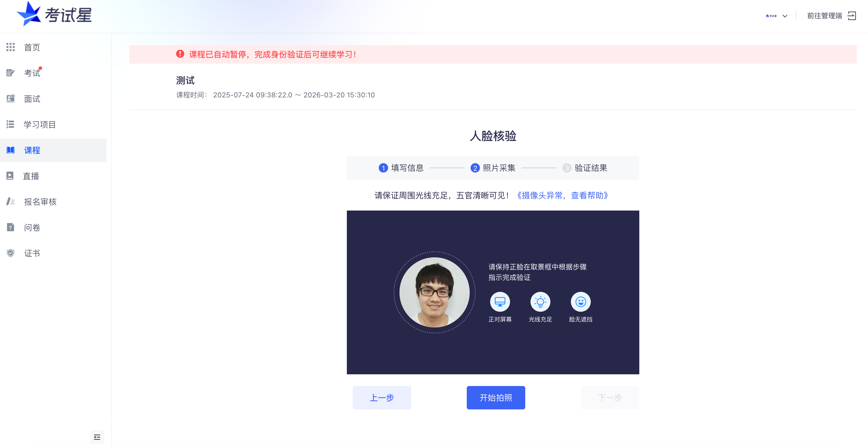Open the 问卷 question-mark icon
Image resolution: width=868 pixels, height=448 pixels.
[x=11, y=228]
